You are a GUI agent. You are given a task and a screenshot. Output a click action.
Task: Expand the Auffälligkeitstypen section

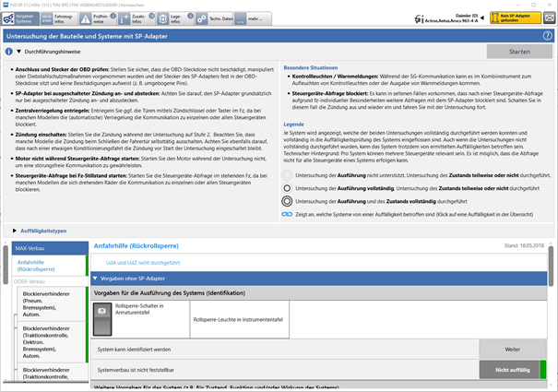click(x=16, y=230)
